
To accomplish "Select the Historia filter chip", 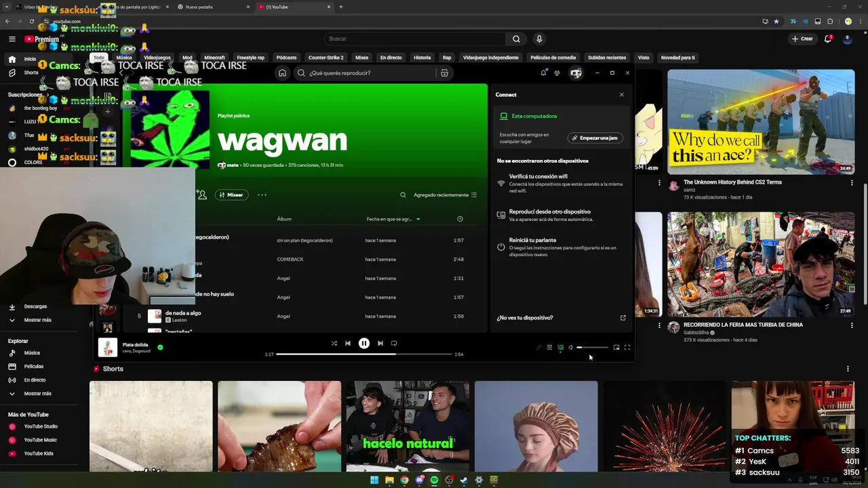I will [422, 58].
